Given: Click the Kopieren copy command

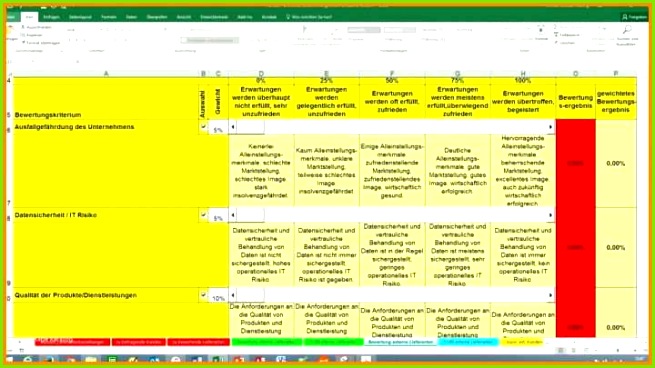Looking at the screenshot, I should click(33, 35).
